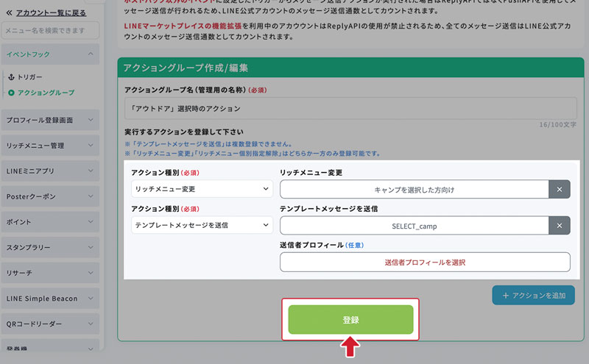The image size is (589, 364).
Task: Select アクショングループ in the sidebar
Action: coord(46,93)
